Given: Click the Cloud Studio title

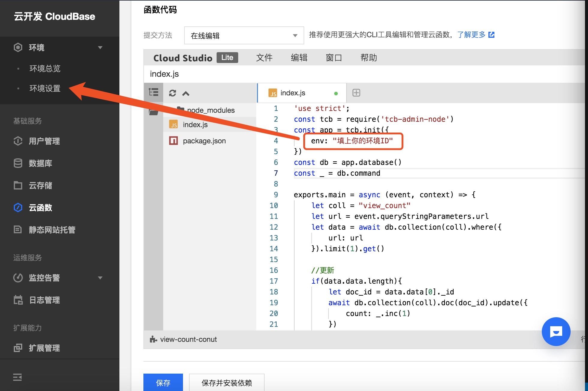Looking at the screenshot, I should click(183, 58).
